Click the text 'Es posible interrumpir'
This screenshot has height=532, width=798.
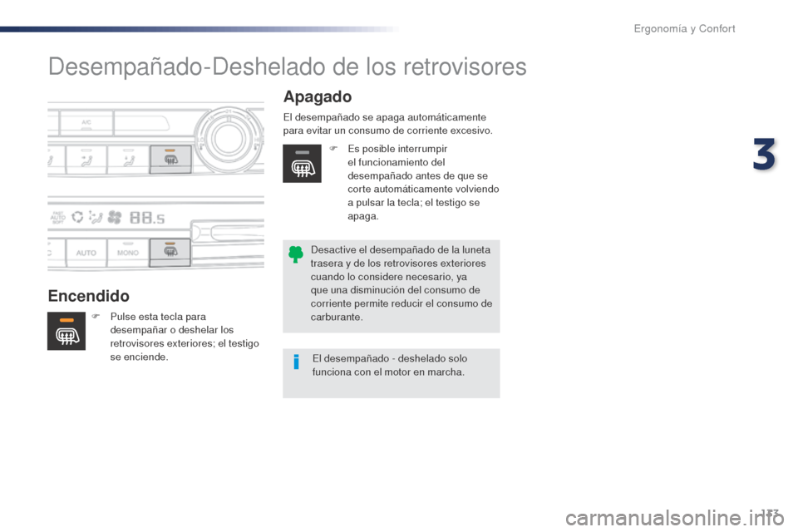[x=397, y=149]
